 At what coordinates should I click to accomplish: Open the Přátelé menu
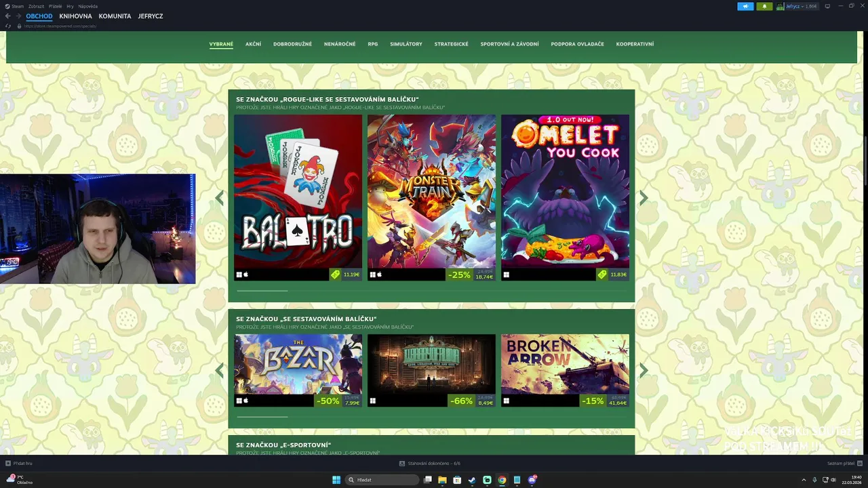point(56,6)
